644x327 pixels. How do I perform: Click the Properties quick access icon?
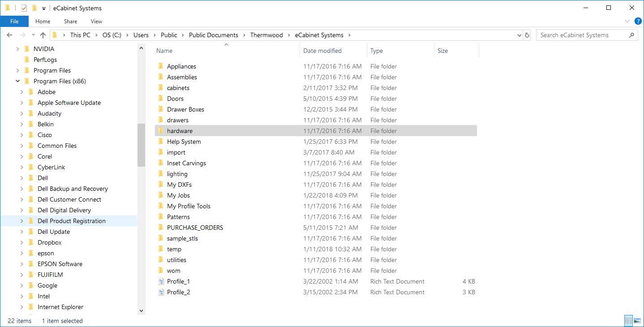24,8
